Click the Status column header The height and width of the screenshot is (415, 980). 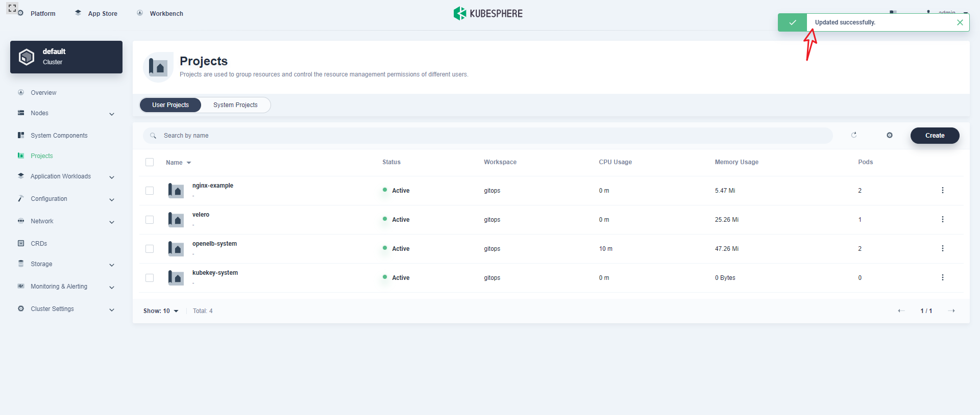click(391, 162)
